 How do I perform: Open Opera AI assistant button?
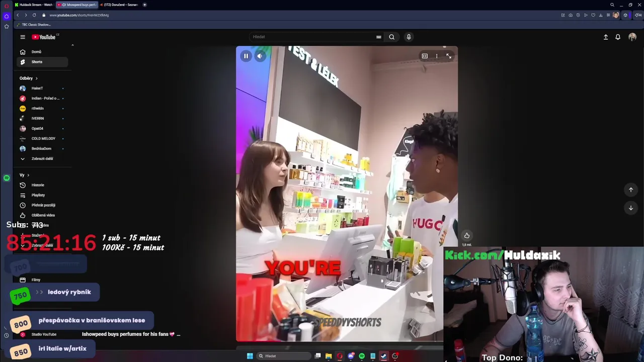(x=638, y=15)
